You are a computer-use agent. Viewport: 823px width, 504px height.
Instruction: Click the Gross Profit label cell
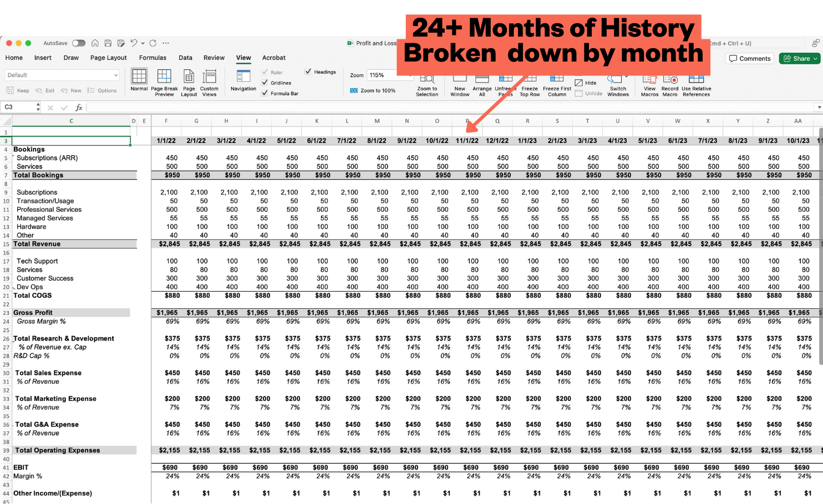tap(33, 313)
